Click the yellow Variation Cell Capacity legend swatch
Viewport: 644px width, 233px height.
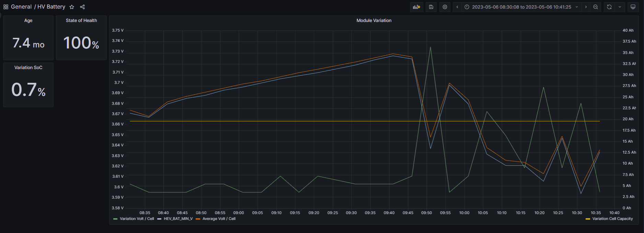click(588, 219)
